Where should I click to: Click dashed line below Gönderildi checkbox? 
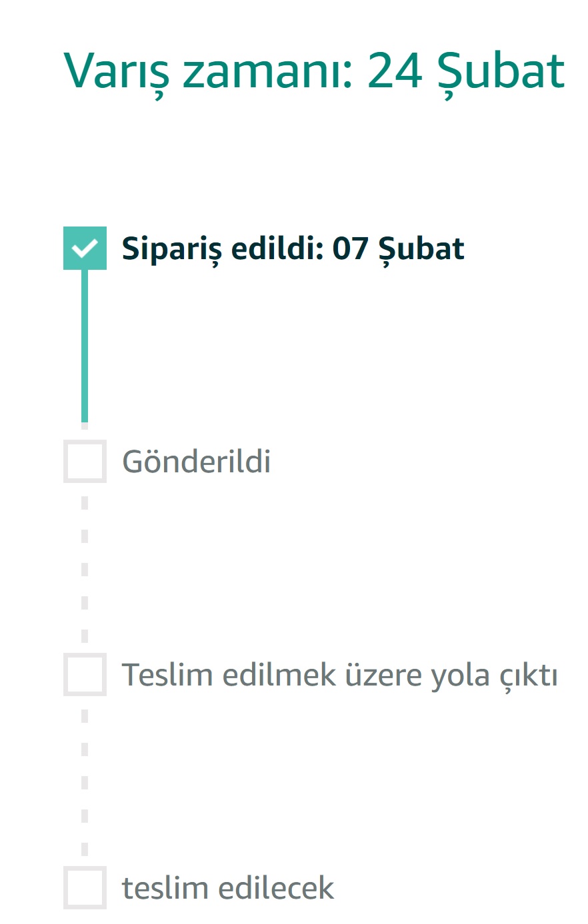coord(85,568)
